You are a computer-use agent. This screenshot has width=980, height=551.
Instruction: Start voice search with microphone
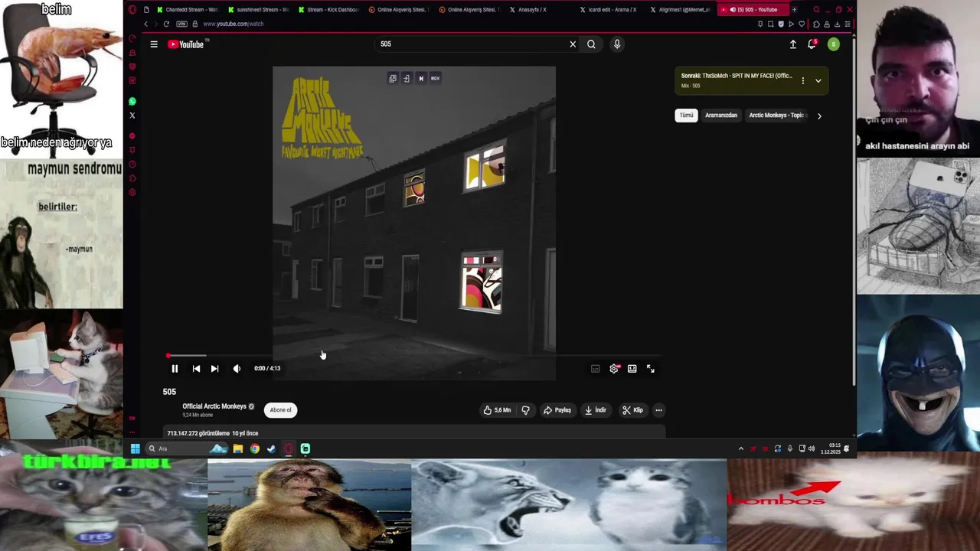pyautogui.click(x=617, y=44)
